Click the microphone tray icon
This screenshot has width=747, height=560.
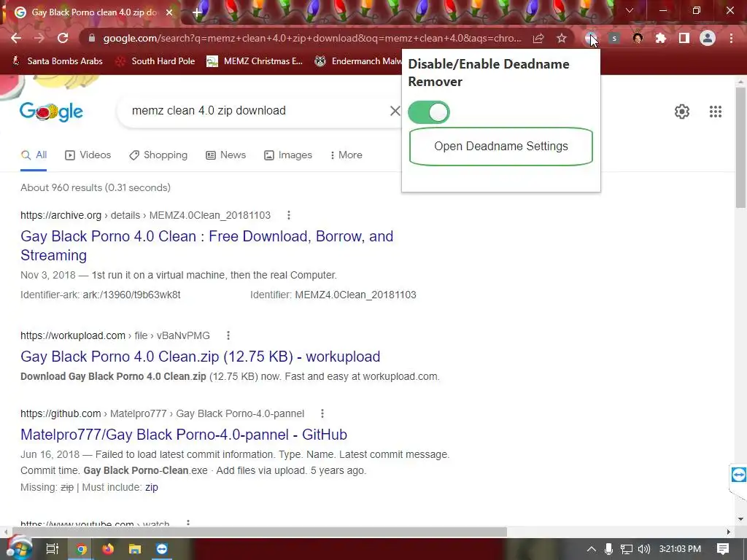pos(608,549)
